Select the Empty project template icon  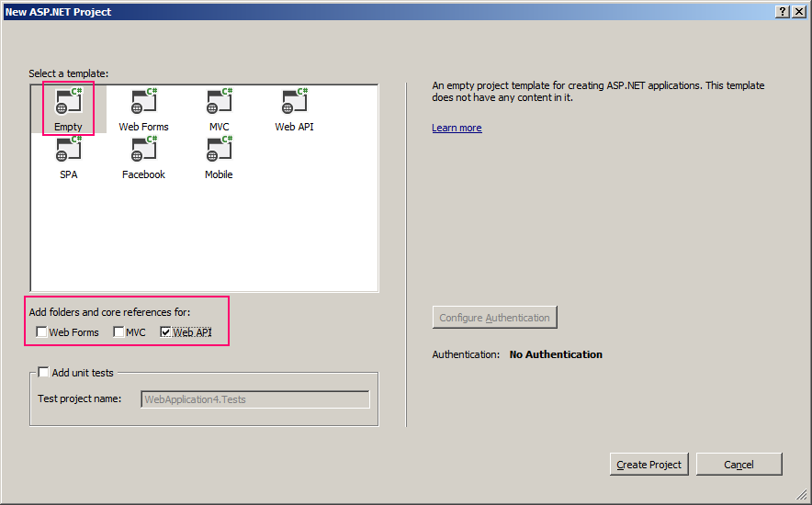click(69, 103)
